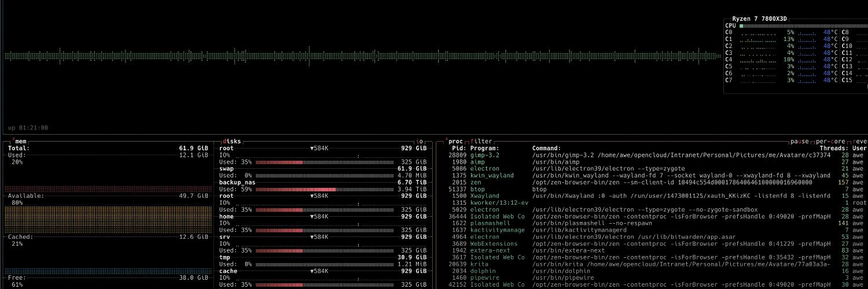Click the memory Total: 61.9 GiB line

(x=108, y=148)
